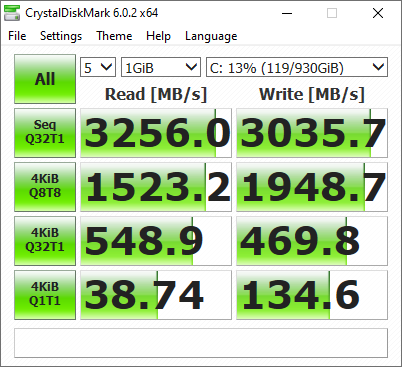The height and width of the screenshot is (367, 402).
Task: Click the 4KiB Q1T1 read result 38.74
Action: pyautogui.click(x=156, y=295)
